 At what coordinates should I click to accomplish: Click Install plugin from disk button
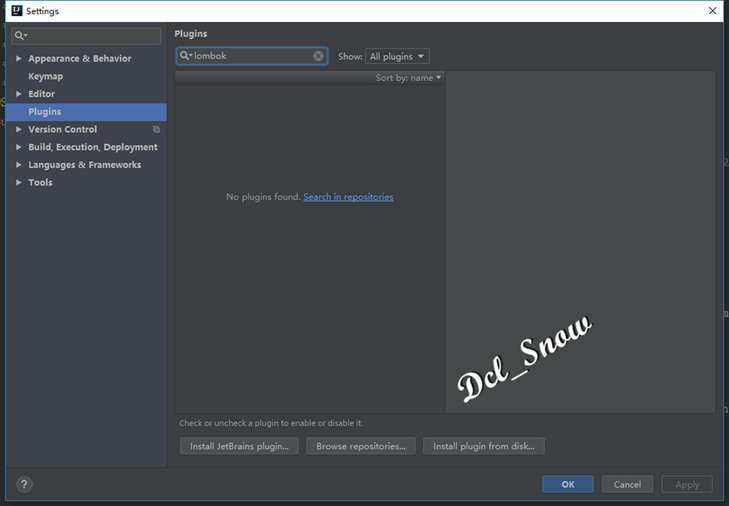(x=484, y=446)
